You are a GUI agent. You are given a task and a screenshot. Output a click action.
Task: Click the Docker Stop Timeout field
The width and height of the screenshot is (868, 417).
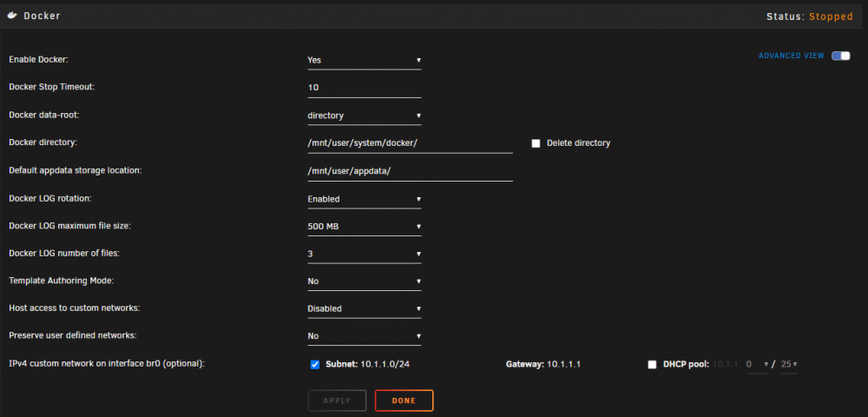[x=365, y=88]
